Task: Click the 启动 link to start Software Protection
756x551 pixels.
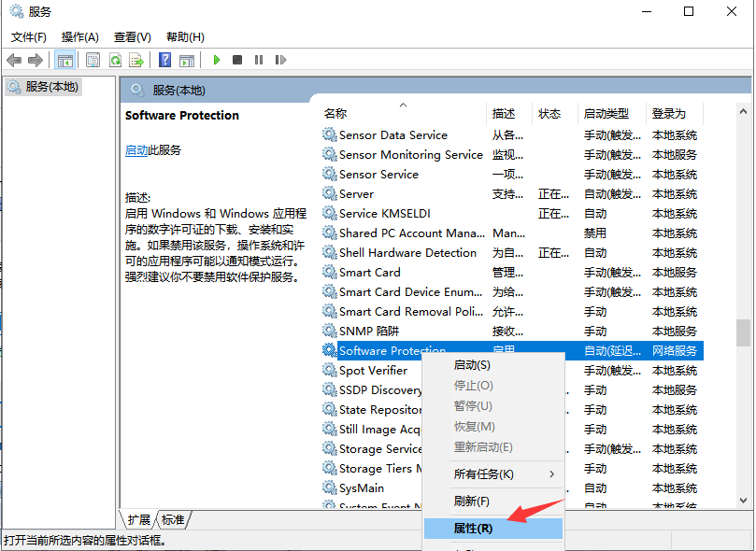Action: (x=136, y=149)
